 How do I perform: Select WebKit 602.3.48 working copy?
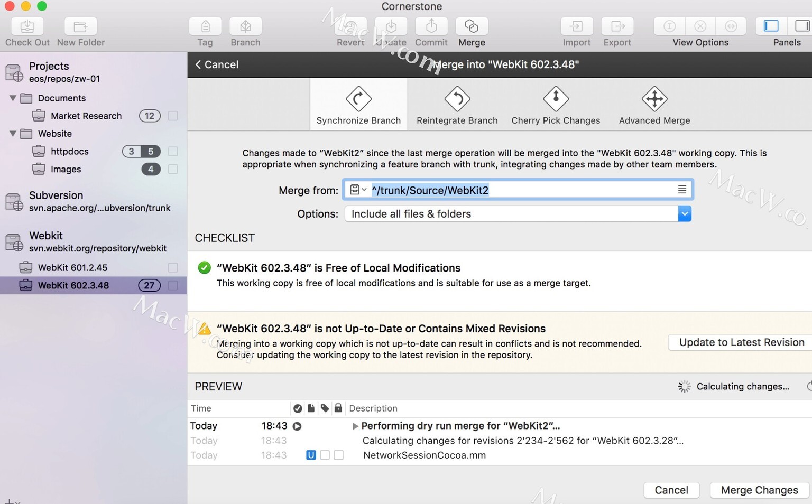click(x=94, y=285)
